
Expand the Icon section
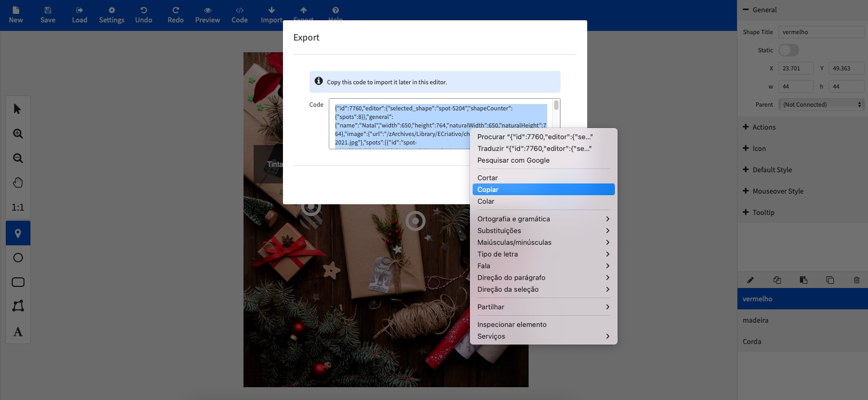pyautogui.click(x=802, y=148)
